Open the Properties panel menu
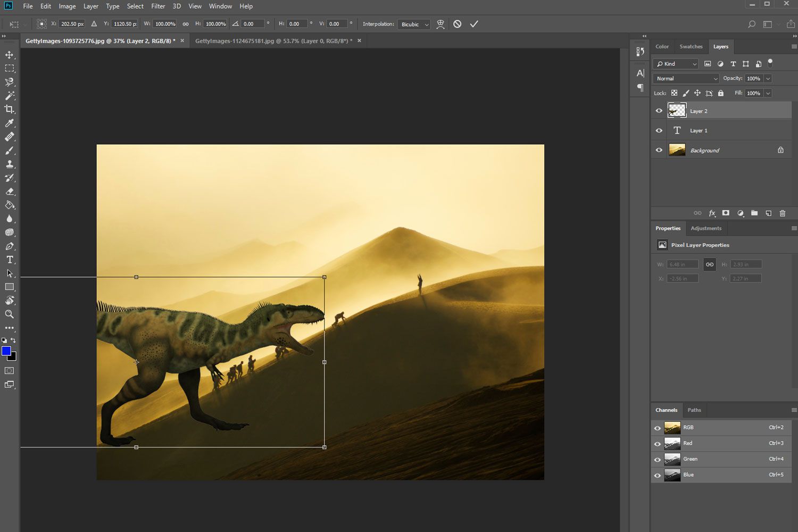798x532 pixels. pos(794,228)
